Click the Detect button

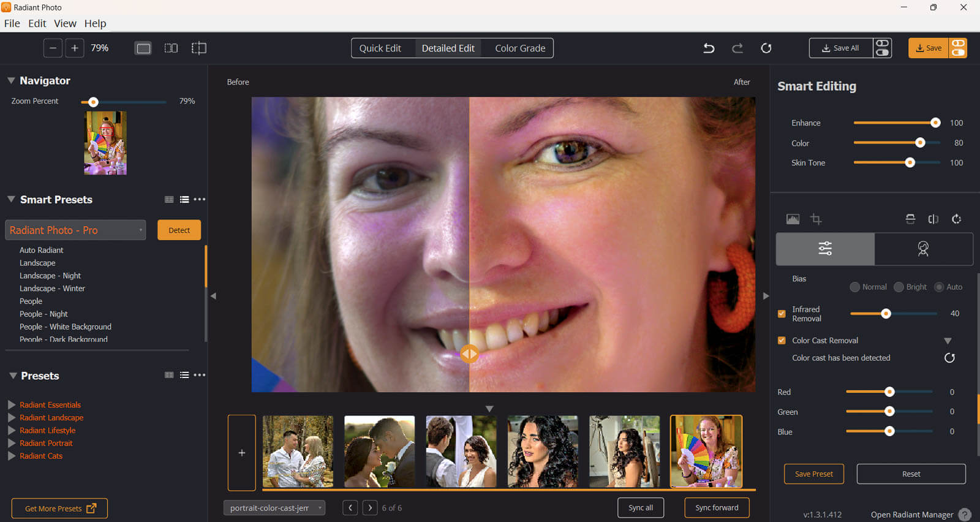point(179,230)
